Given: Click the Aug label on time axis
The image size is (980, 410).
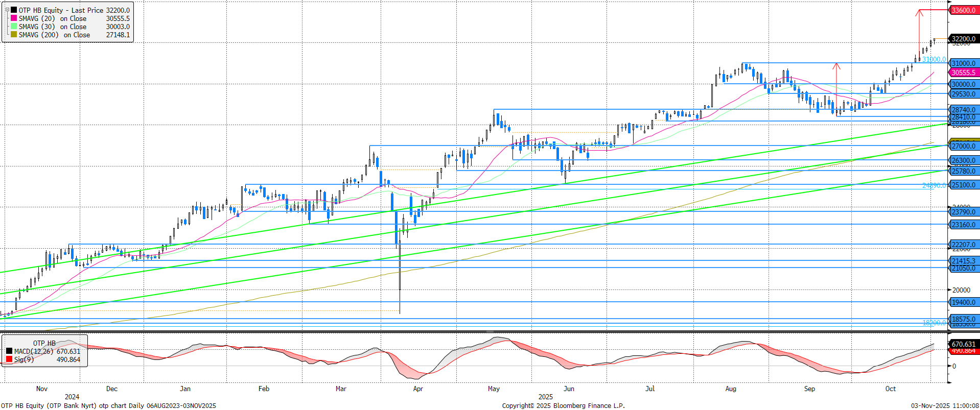Looking at the screenshot, I should (731, 389).
